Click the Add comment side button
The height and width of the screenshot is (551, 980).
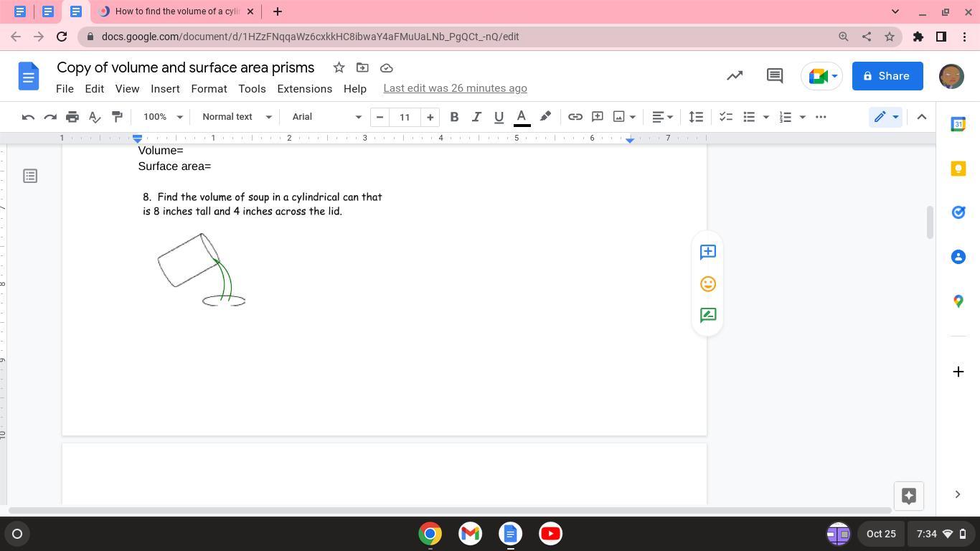[x=707, y=252]
